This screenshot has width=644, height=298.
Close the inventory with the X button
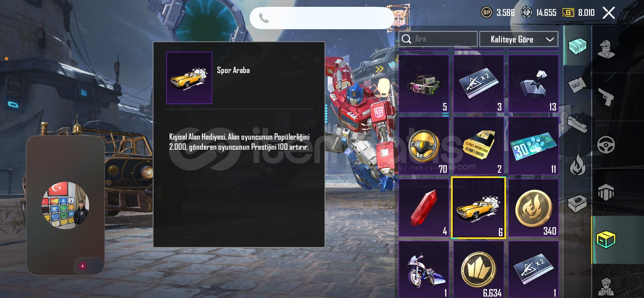[609, 13]
